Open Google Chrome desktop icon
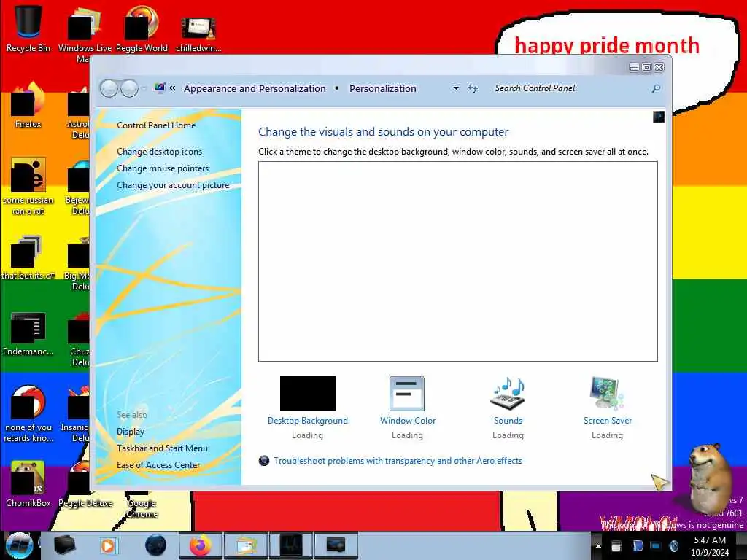747x560 pixels. point(142,505)
